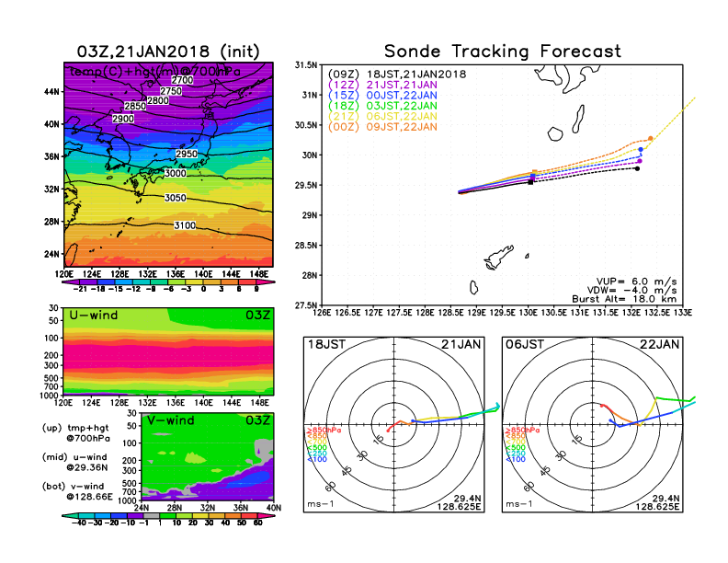The height and width of the screenshot is (563, 728).
Task: Click the black landing point dot of 09Z track
Action: (x=638, y=168)
